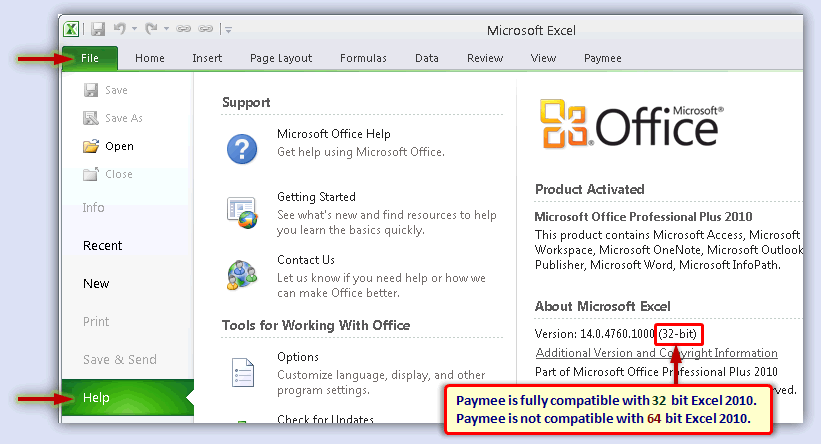Open the Redo history dropdown arrow

click(166, 29)
